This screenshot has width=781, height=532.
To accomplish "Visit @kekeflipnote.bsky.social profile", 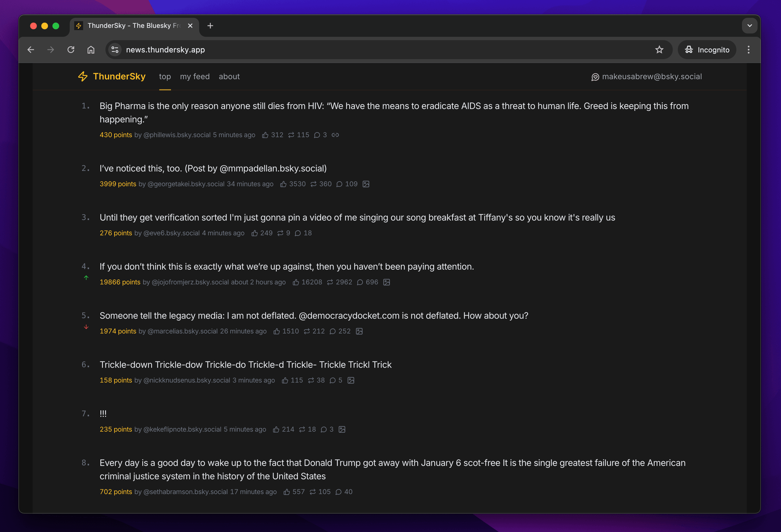I will pyautogui.click(x=182, y=429).
